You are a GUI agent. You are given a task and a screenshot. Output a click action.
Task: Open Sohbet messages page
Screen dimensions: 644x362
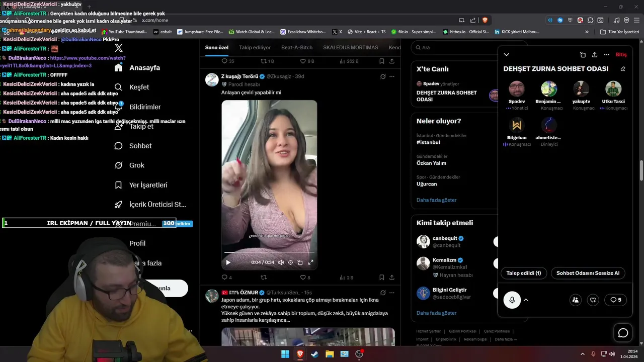[133, 146]
